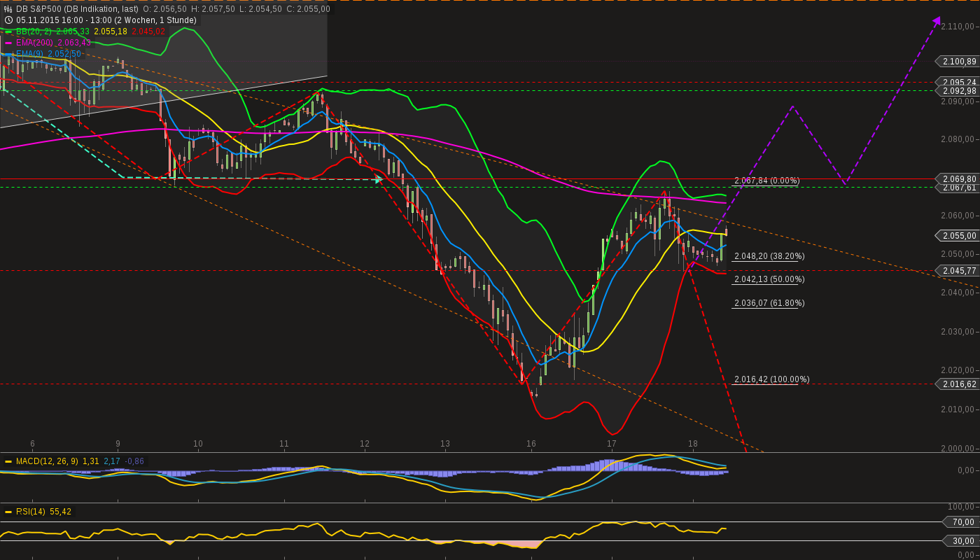Screen dimensions: 980x560
Task: Click the 2.100,89 price axis label
Action: [x=958, y=62]
